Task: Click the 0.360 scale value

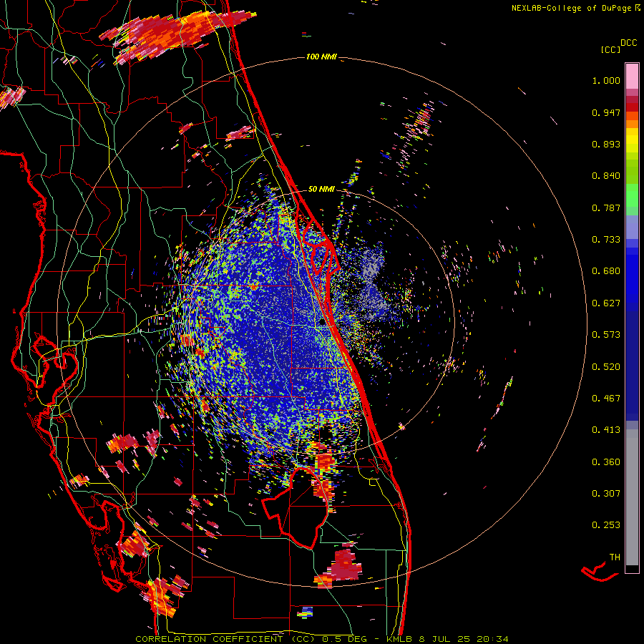Action: click(x=606, y=462)
